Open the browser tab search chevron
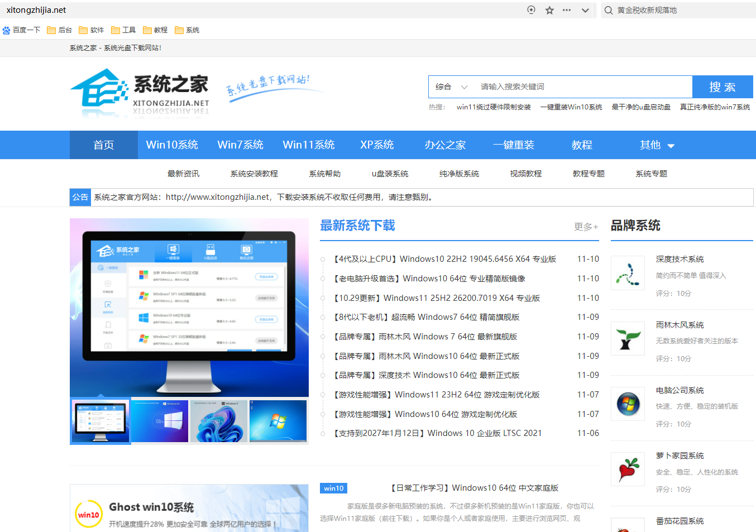756x532 pixels. click(x=585, y=9)
